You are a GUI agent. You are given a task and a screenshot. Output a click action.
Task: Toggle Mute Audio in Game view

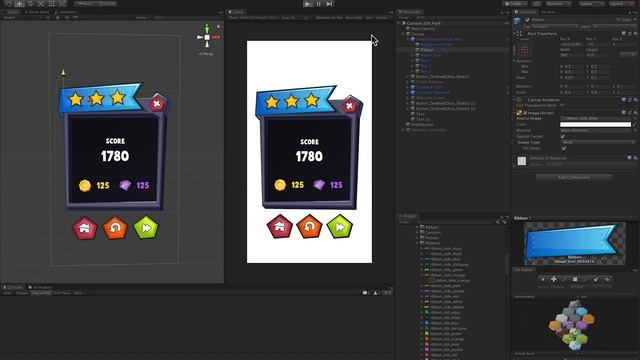click(354, 18)
